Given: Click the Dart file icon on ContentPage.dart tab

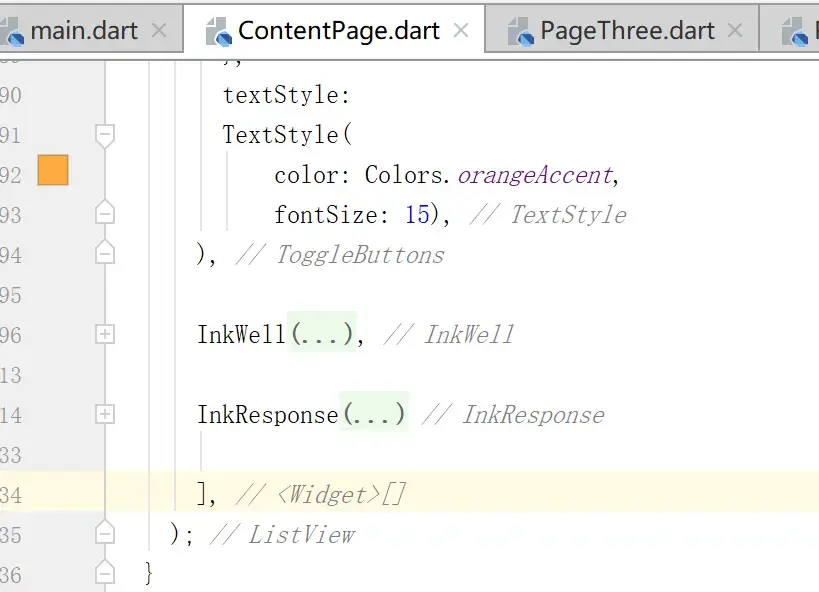Looking at the screenshot, I should pyautogui.click(x=218, y=31).
